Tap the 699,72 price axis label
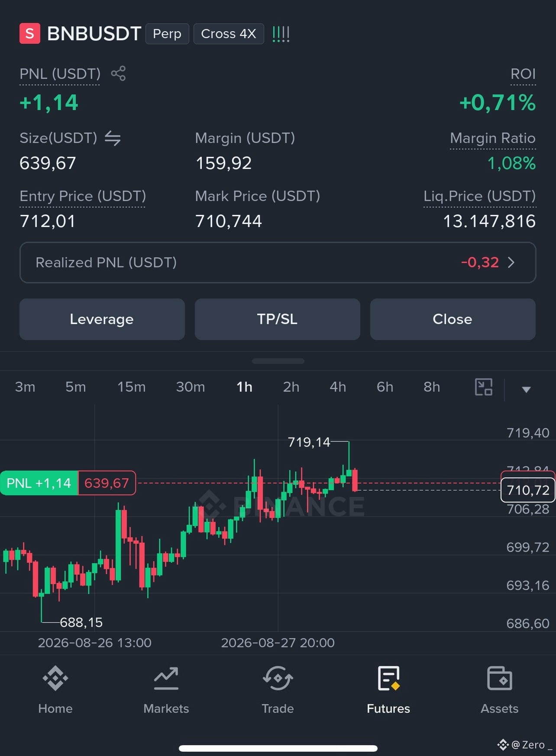556x756 pixels. point(528,547)
